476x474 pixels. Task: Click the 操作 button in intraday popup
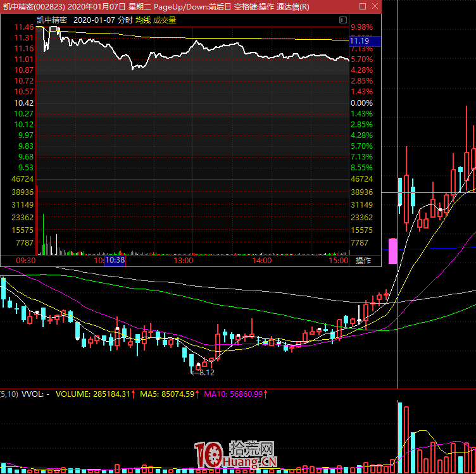tap(363, 260)
